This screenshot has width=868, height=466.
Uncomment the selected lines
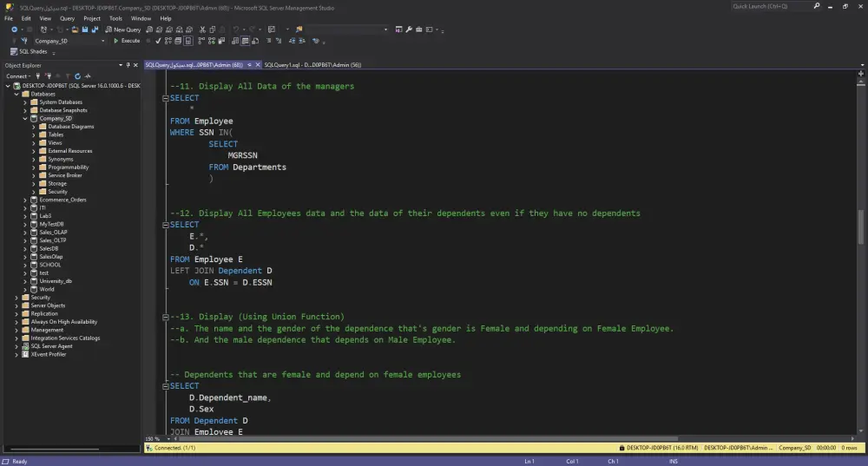pyautogui.click(x=279, y=41)
